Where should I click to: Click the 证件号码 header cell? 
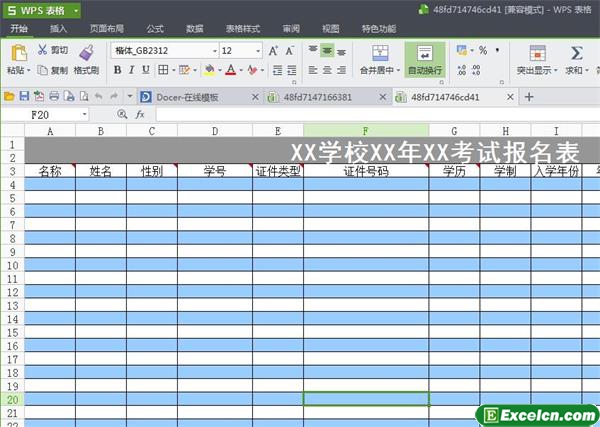click(x=366, y=171)
